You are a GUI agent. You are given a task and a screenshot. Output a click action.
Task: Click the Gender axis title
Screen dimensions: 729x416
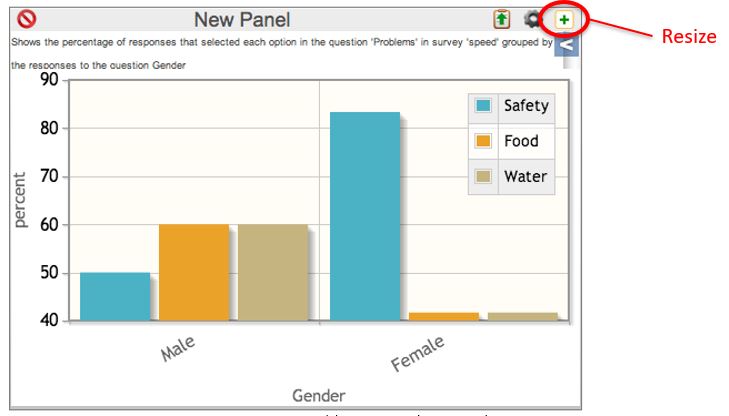pyautogui.click(x=318, y=395)
